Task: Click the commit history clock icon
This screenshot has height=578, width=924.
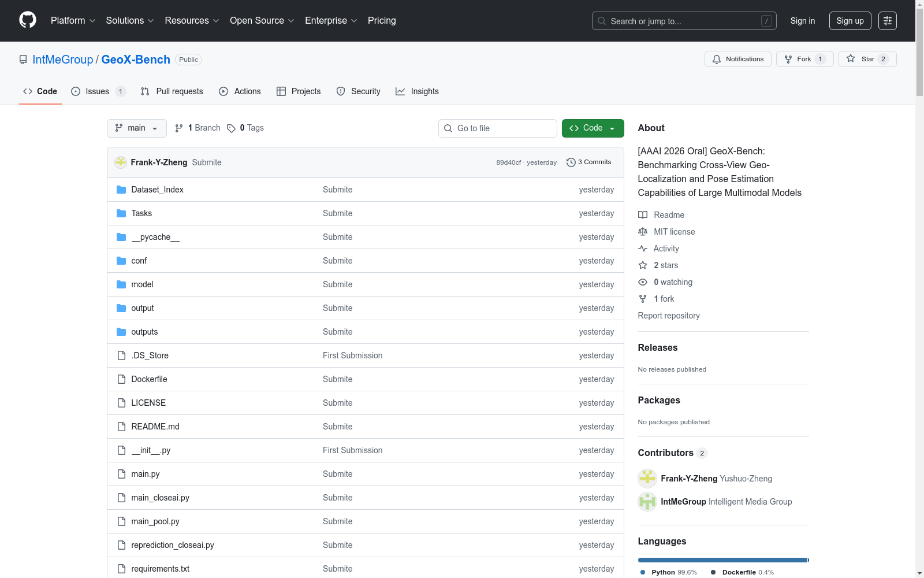Action: 571,162
